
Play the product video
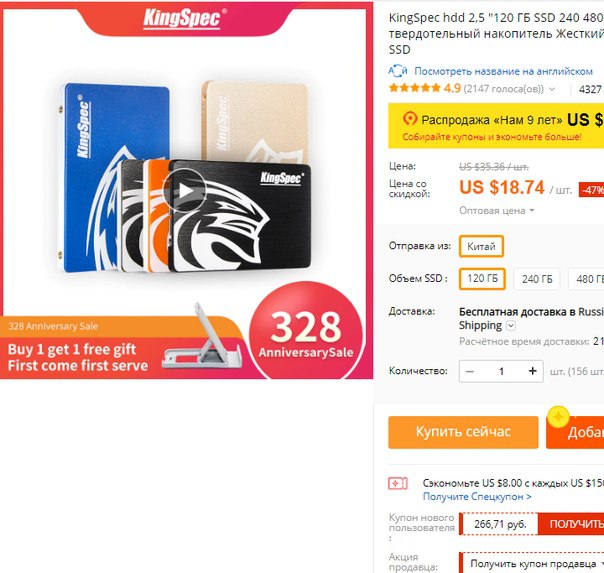click(x=185, y=190)
